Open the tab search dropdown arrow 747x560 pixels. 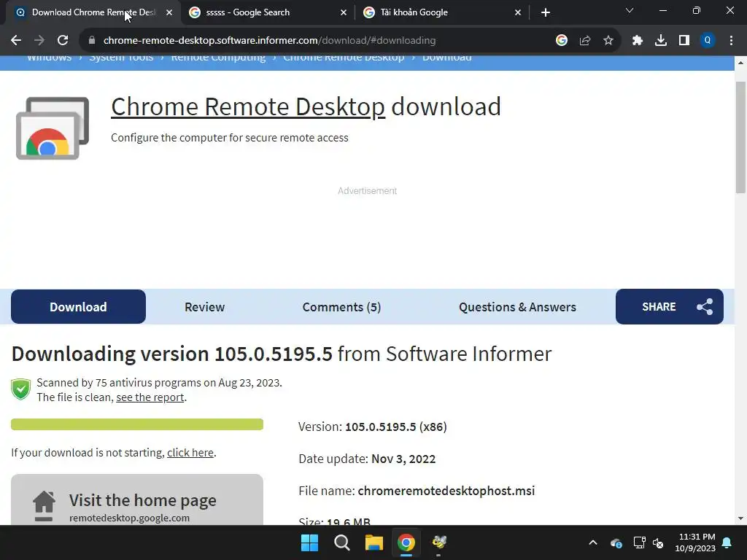(x=630, y=10)
